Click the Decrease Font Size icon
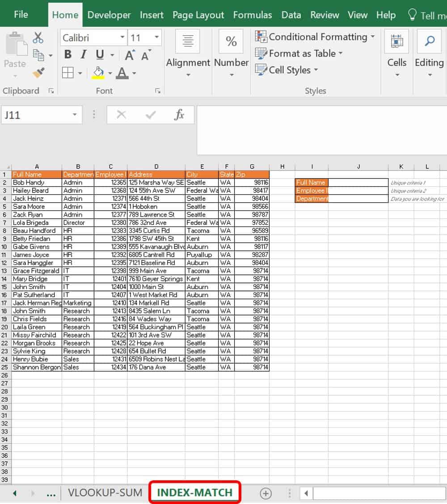 [x=145, y=55]
